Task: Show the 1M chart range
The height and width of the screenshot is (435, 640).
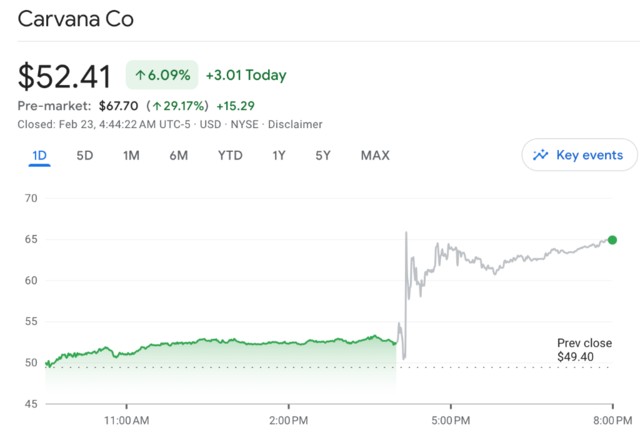Action: [x=131, y=155]
